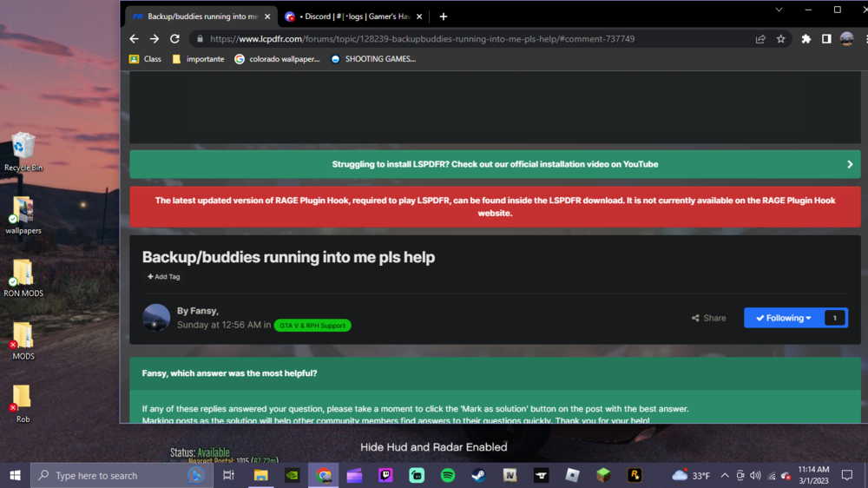
Task: Open network status in system tray
Action: 771,476
